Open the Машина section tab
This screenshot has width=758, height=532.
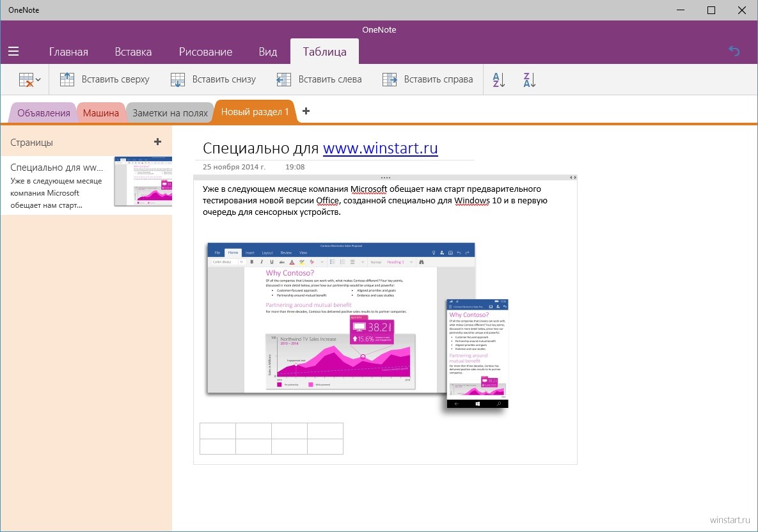point(100,113)
